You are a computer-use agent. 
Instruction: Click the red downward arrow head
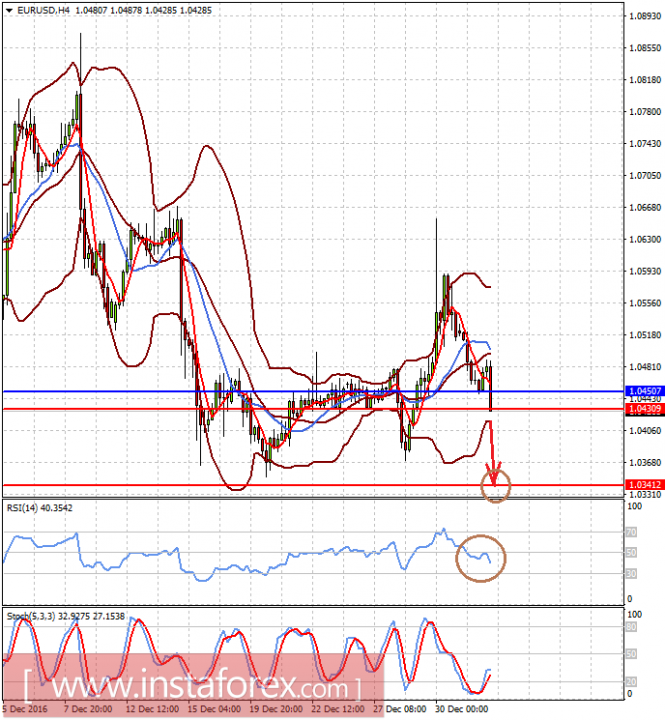click(494, 477)
